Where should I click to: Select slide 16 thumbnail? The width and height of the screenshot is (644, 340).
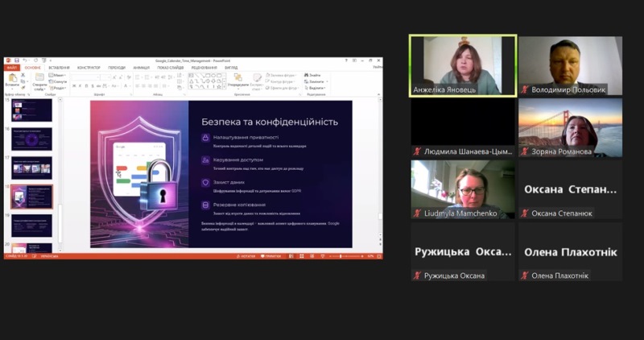[x=31, y=139]
